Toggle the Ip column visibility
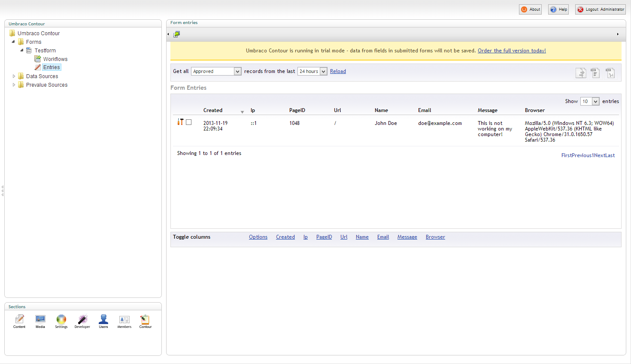 [306, 237]
